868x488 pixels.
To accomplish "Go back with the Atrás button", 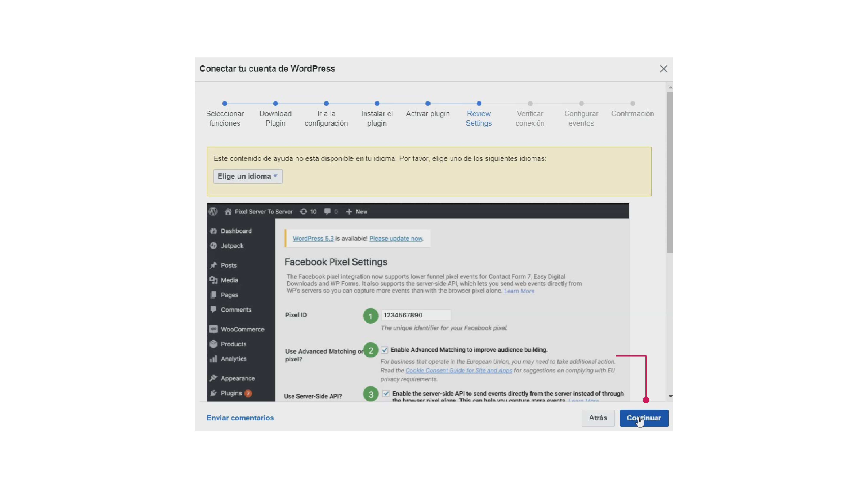I will click(598, 418).
